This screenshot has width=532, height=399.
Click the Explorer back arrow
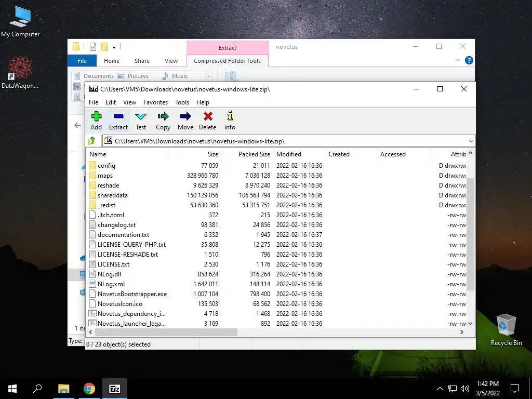pyautogui.click(x=77, y=125)
